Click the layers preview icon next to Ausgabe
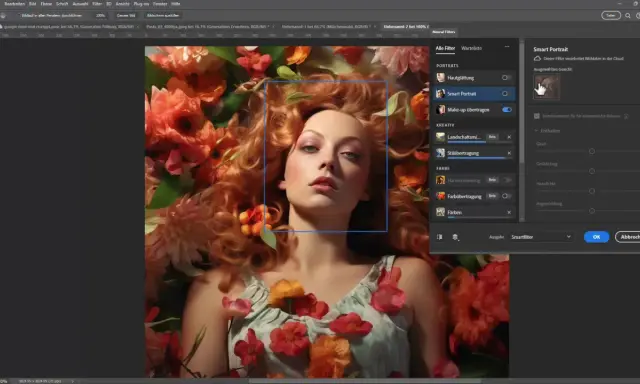The height and width of the screenshot is (384, 640). tap(455, 237)
